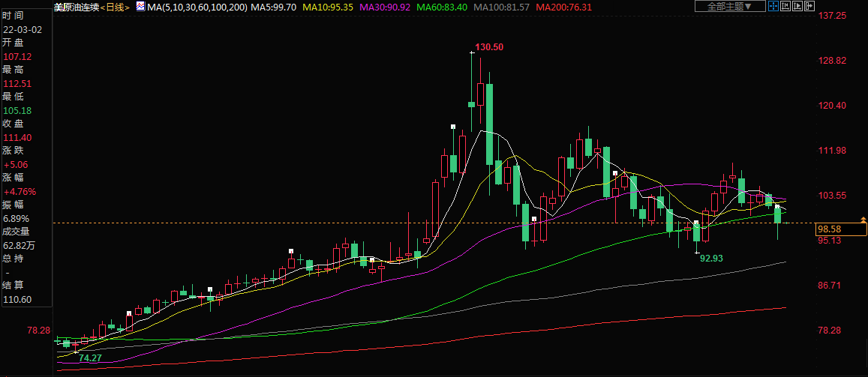Screen dimensions: 868x377
Task: Click the MA indicator chart icon
Action: (x=140, y=7)
